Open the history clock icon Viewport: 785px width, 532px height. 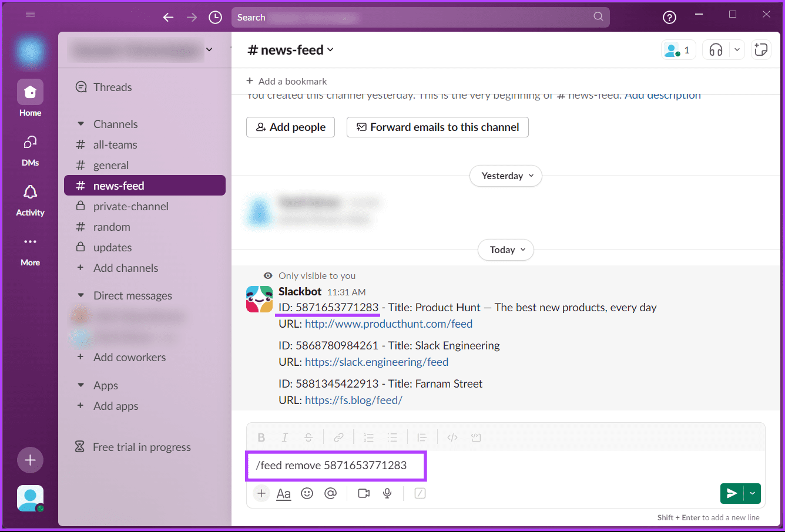pyautogui.click(x=216, y=18)
